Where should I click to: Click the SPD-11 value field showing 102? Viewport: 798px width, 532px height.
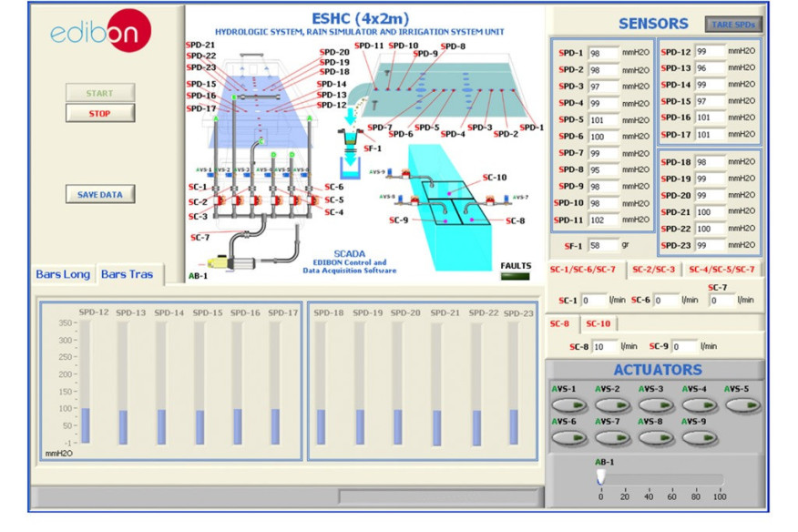pyautogui.click(x=604, y=220)
